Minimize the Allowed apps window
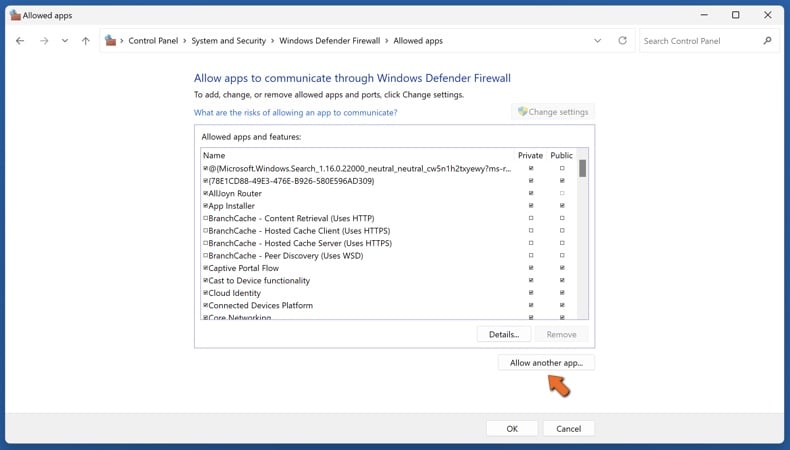Image resolution: width=790 pixels, height=450 pixels. (x=704, y=15)
